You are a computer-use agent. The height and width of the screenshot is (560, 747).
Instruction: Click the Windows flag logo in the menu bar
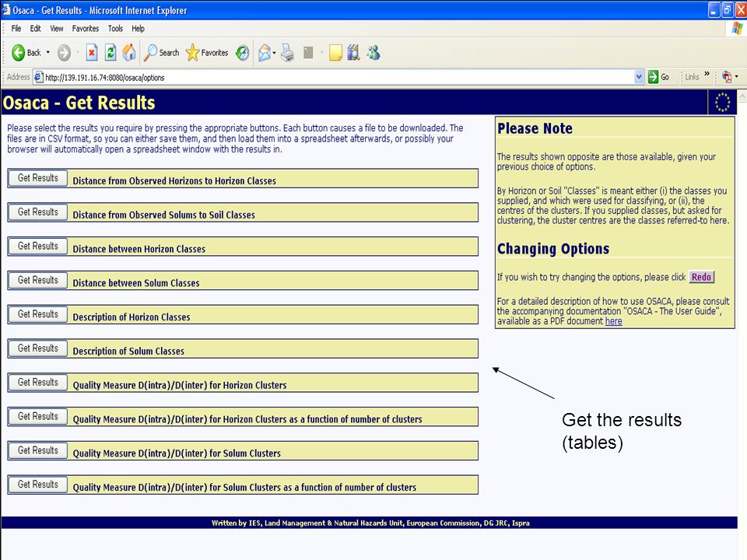tap(738, 29)
